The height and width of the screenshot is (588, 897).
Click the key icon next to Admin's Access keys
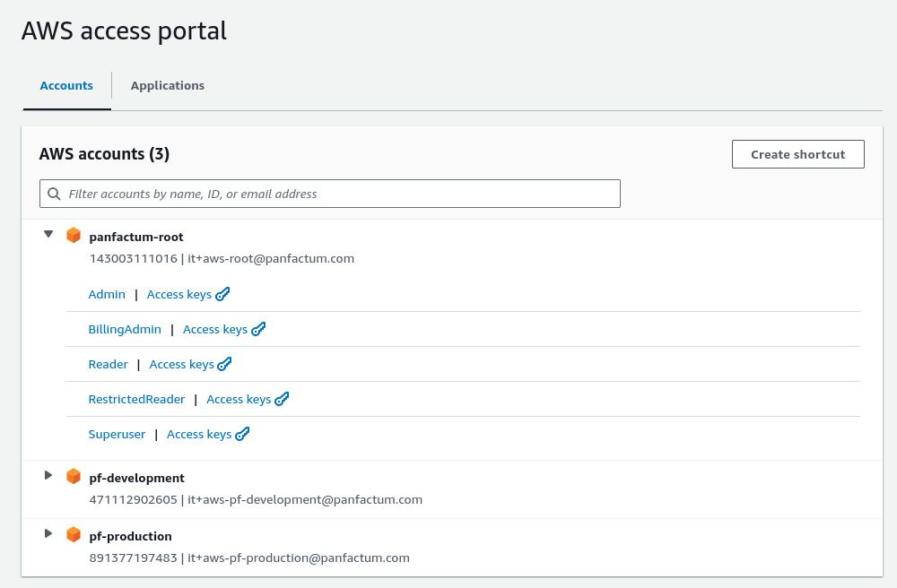[222, 293]
